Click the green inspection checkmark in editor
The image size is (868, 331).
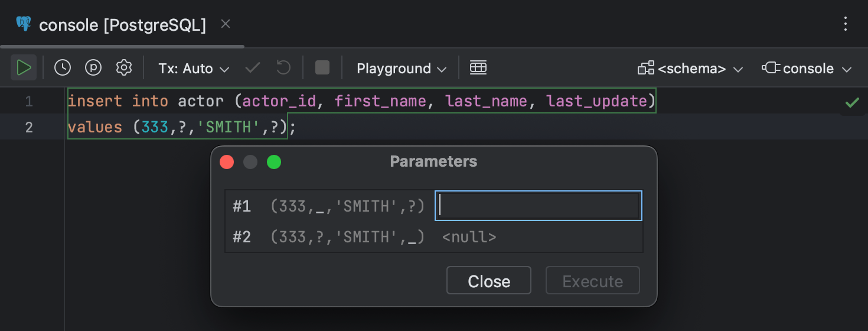point(851,103)
